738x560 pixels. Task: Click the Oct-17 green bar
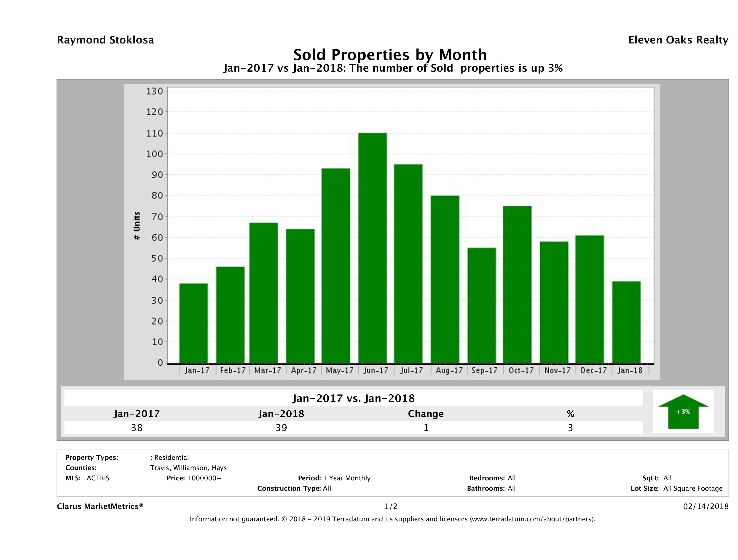[517, 284]
